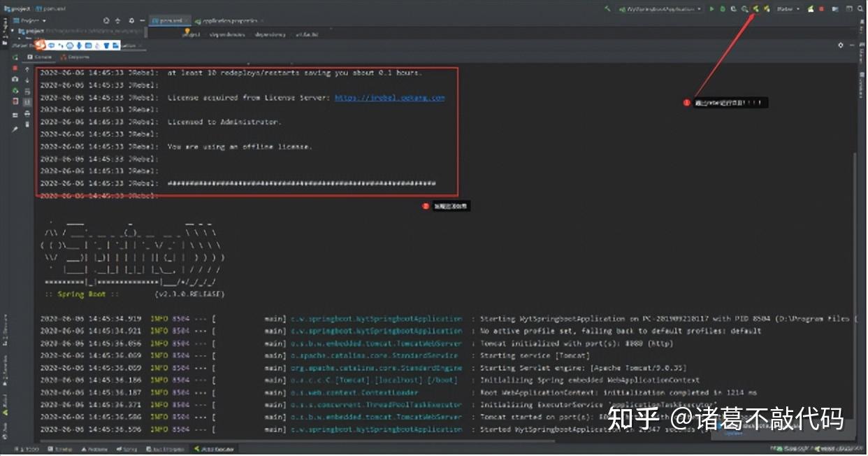This screenshot has width=868, height=456.
Task: Select the Debug with JRebel icon
Action: tap(767, 9)
